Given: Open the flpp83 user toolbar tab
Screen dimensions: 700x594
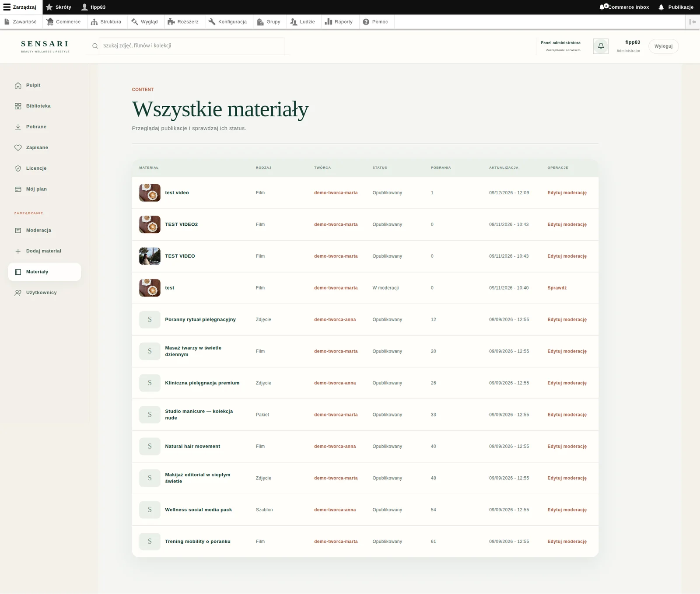Looking at the screenshot, I should (x=94, y=7).
